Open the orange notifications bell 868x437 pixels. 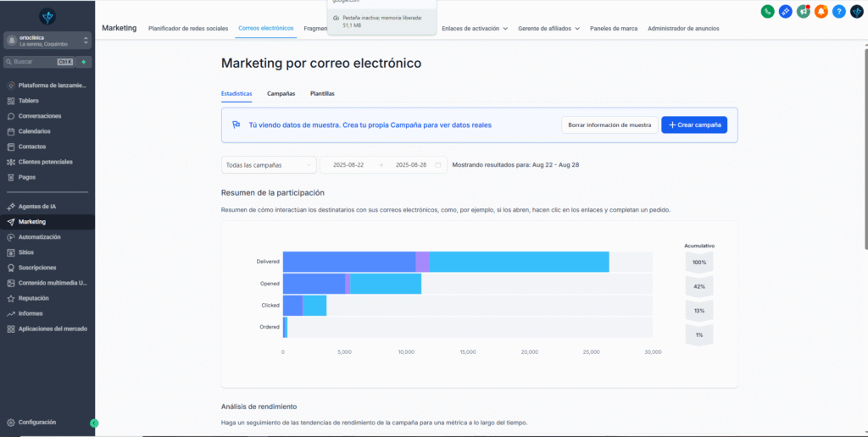821,11
